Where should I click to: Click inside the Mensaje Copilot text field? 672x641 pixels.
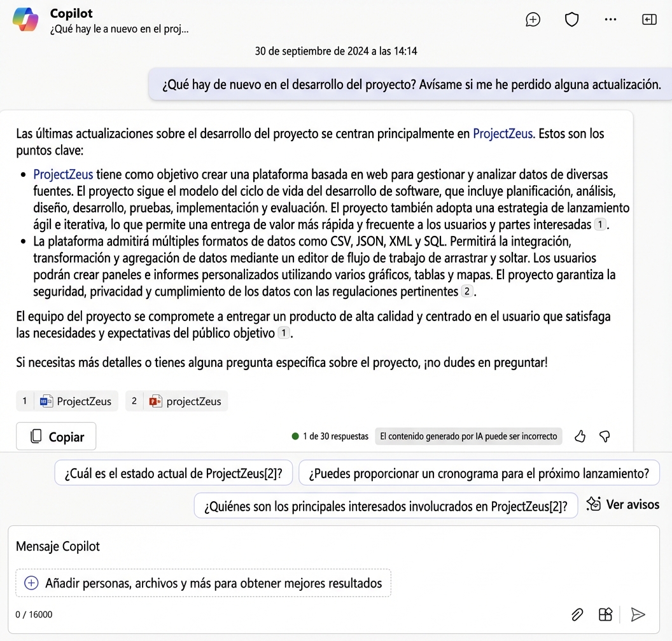(318, 546)
